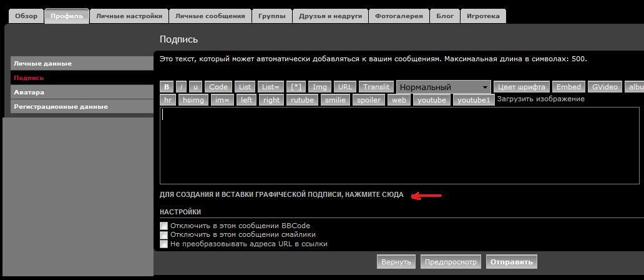Switch to the 'Личные настройки' tab

click(129, 16)
